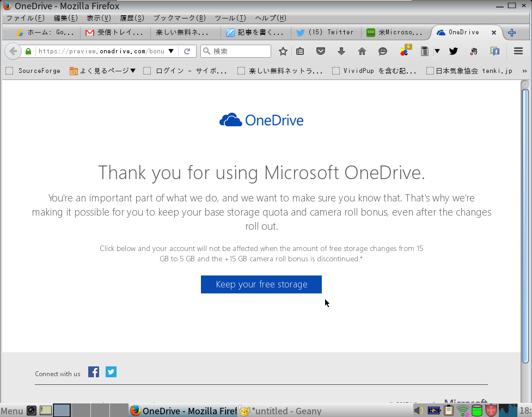Open the ブックマーク(B) menu
The width and height of the screenshot is (532, 417).
point(180,18)
